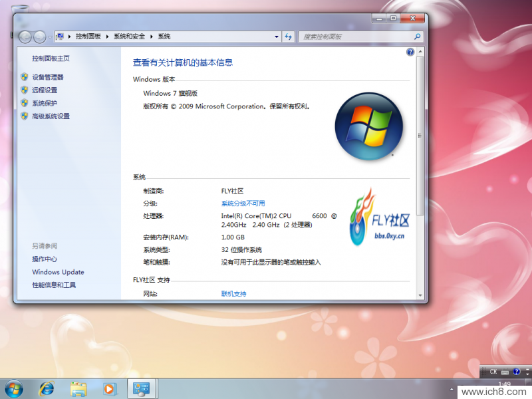Show hidden tray icons with the taskbar arrow
The image size is (532, 399).
coord(452,390)
